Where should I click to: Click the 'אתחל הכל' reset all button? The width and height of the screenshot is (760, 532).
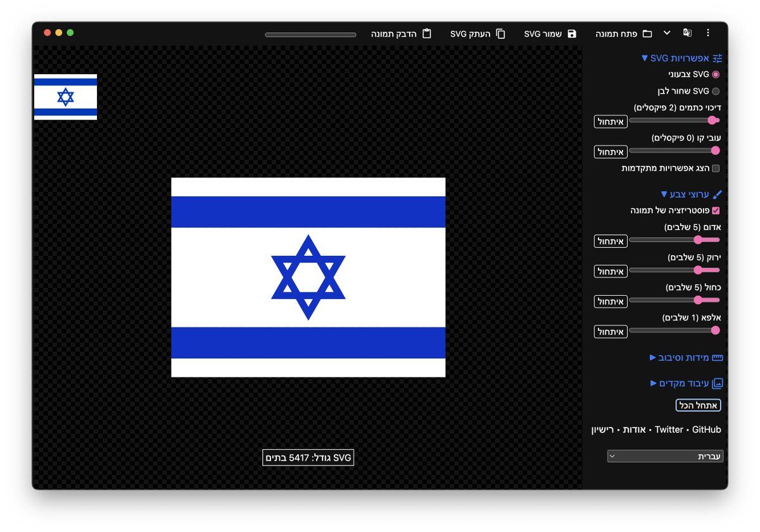[x=698, y=405]
